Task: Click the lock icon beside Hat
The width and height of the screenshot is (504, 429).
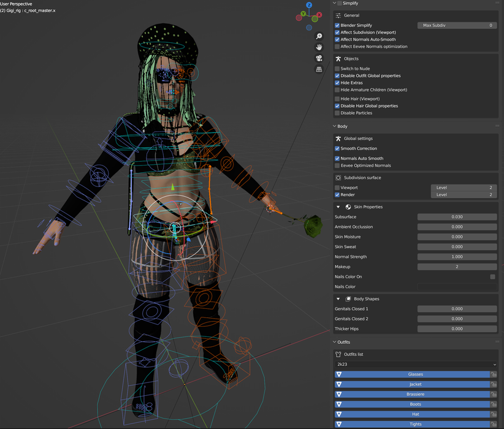Action: [x=494, y=414]
